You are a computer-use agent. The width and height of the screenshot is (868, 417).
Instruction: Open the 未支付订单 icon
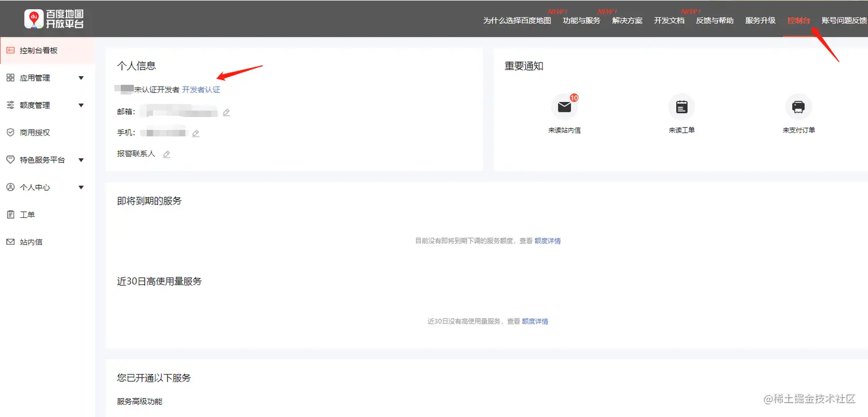pos(799,107)
